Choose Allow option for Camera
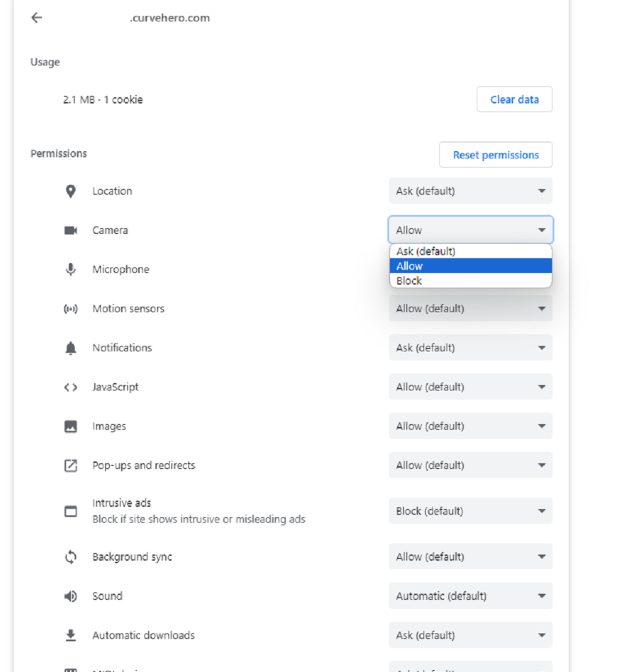Screen dimensions: 626x672 click(471, 266)
